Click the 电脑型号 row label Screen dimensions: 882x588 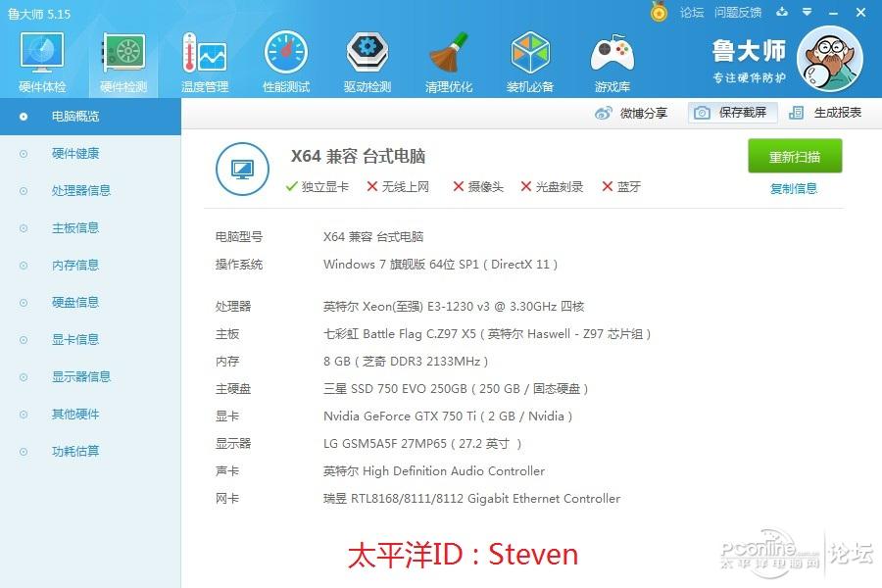239,237
